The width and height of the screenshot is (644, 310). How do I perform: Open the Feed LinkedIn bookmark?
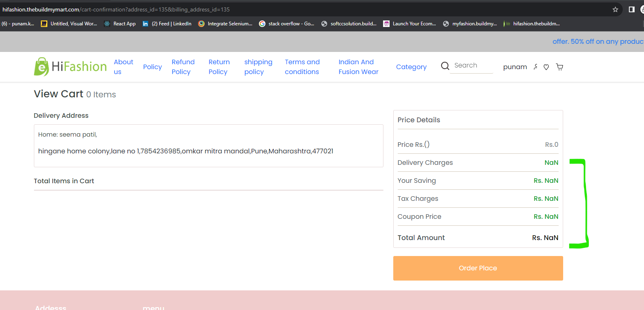pos(167,24)
